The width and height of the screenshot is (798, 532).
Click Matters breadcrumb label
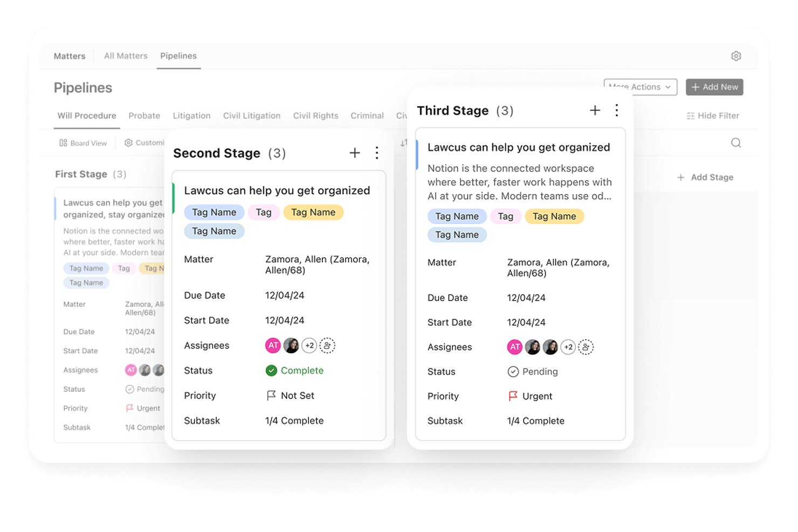point(70,56)
